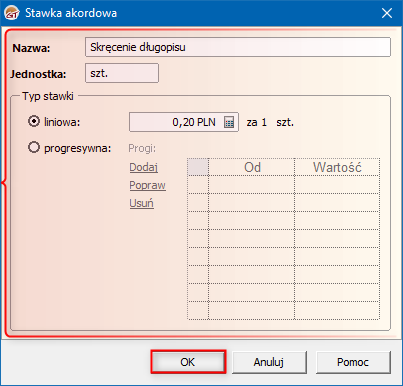The height and width of the screenshot is (386, 403).
Task: Select the progresywna radio button
Action: pyautogui.click(x=34, y=147)
